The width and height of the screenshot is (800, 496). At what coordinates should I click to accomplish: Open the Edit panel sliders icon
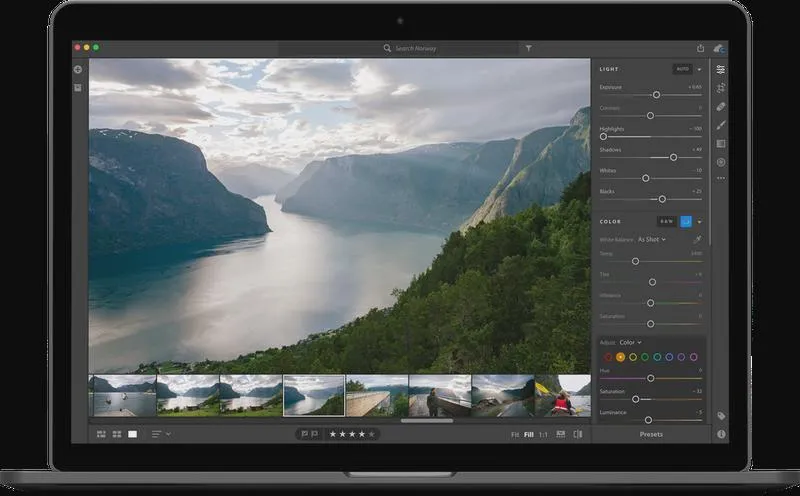pos(720,69)
